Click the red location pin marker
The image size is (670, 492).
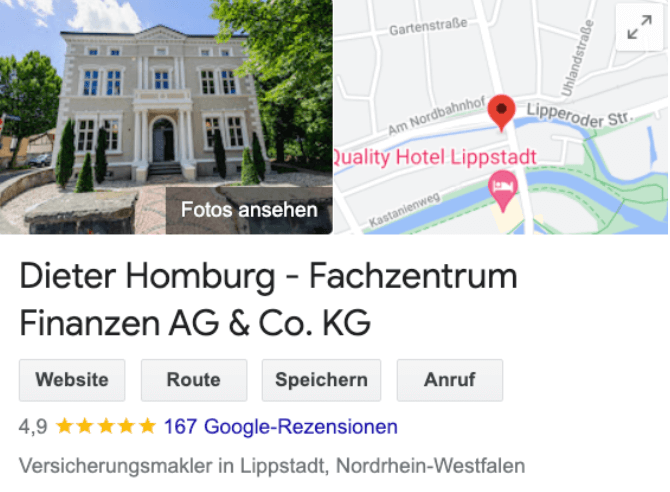(501, 112)
